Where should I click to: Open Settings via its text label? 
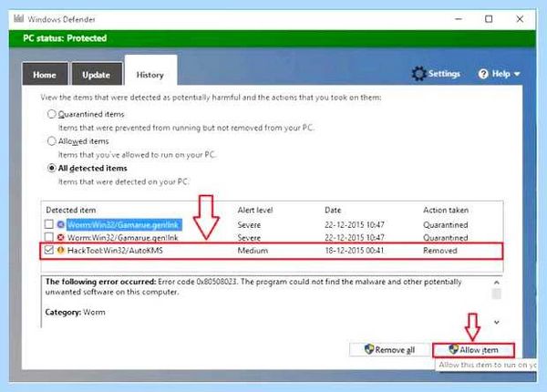coord(444,74)
